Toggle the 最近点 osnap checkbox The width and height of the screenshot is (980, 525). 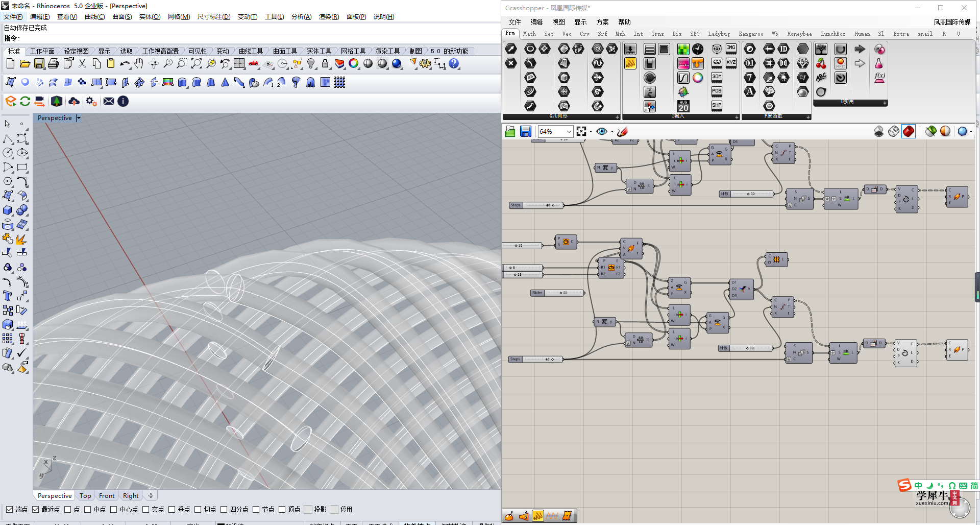tap(35, 509)
